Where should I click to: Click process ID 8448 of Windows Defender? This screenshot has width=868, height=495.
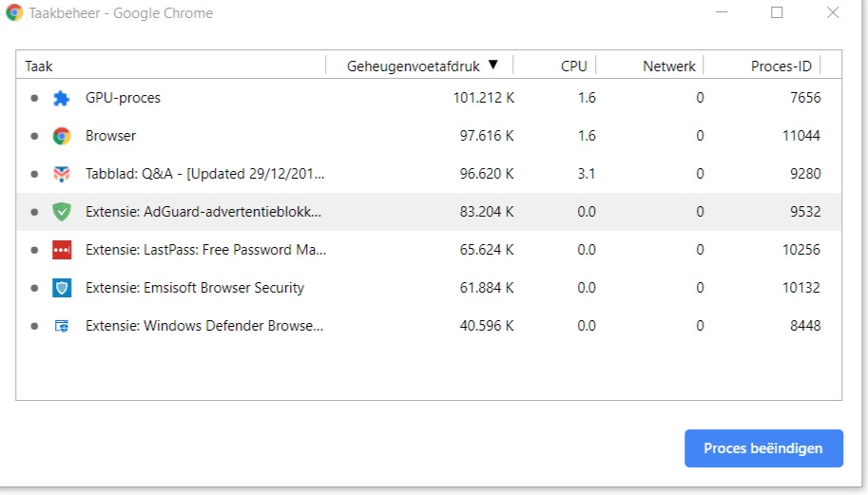[804, 326]
